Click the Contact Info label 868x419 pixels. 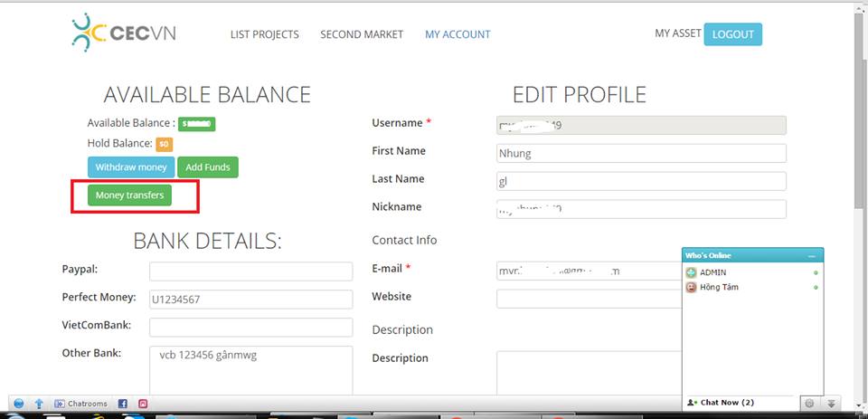[404, 241]
